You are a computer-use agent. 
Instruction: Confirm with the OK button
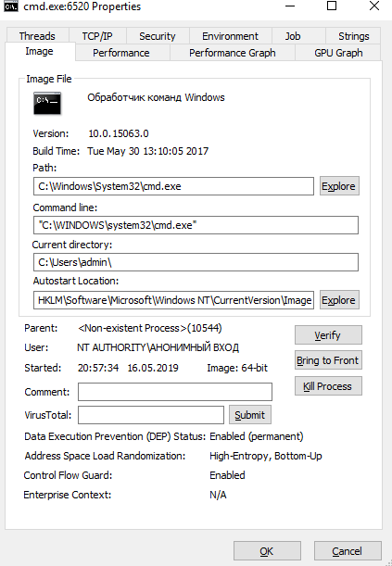[x=267, y=551]
